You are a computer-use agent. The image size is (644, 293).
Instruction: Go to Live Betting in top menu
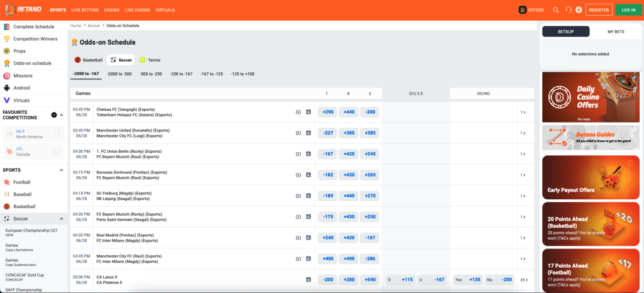pyautogui.click(x=85, y=10)
